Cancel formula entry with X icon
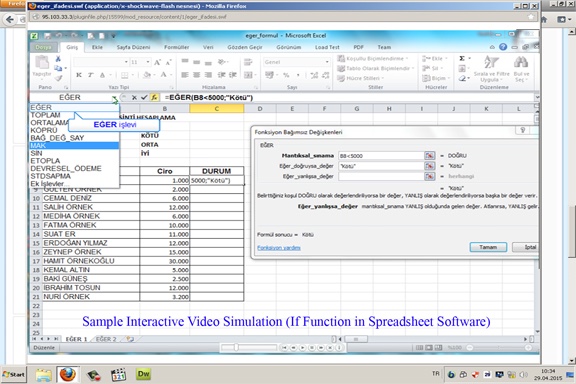The height and width of the screenshot is (384, 576). tap(134, 97)
